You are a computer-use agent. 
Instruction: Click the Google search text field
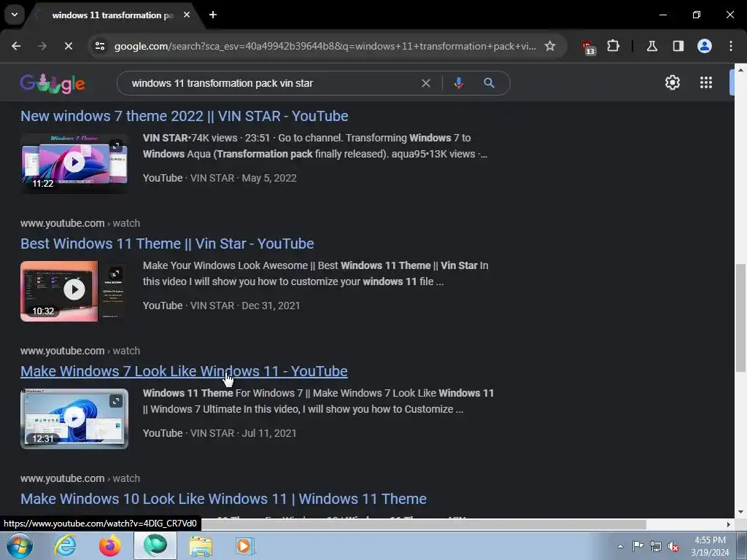(x=271, y=83)
